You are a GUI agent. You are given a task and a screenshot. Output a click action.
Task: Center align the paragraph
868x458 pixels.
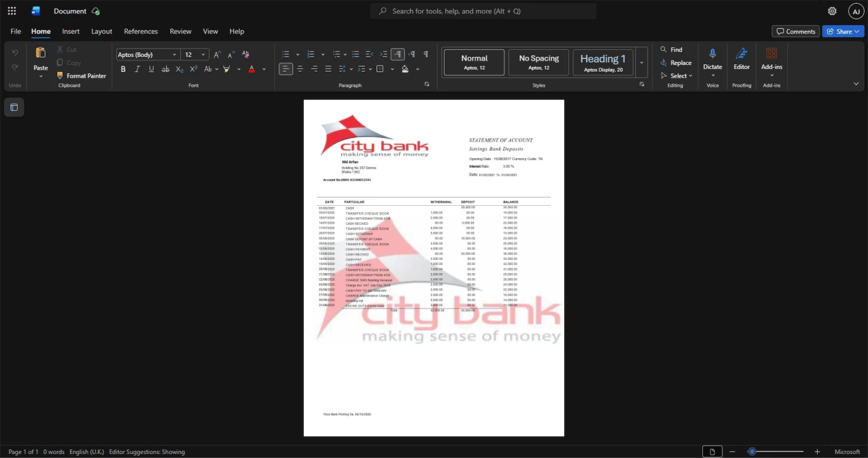(x=300, y=69)
